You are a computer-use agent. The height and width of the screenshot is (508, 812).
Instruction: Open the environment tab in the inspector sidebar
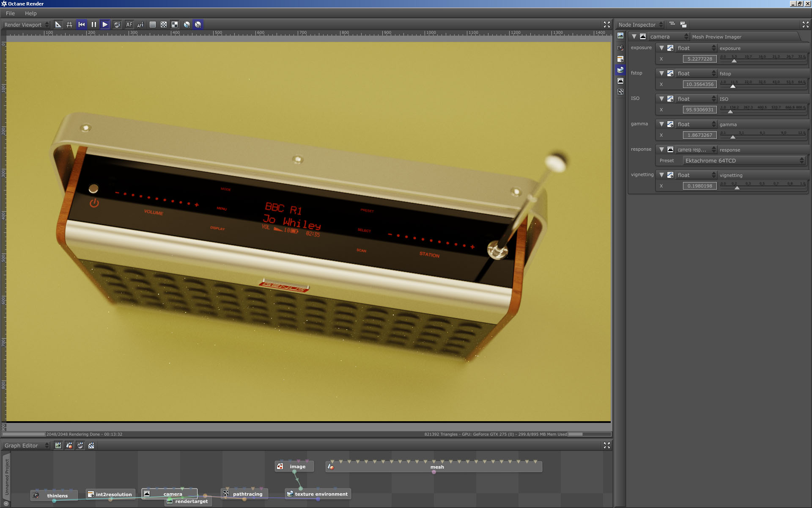(x=620, y=70)
